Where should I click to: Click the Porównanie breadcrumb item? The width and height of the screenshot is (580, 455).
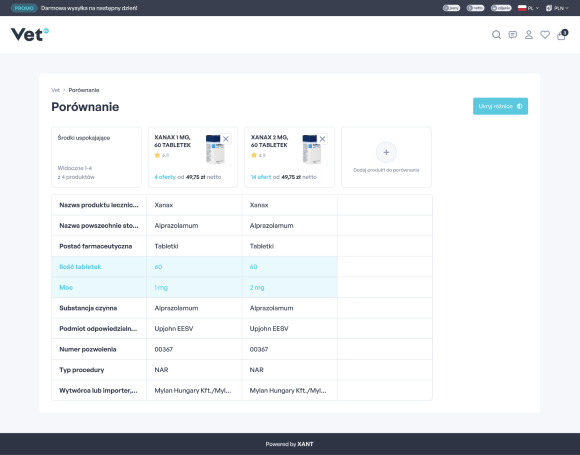coord(84,90)
